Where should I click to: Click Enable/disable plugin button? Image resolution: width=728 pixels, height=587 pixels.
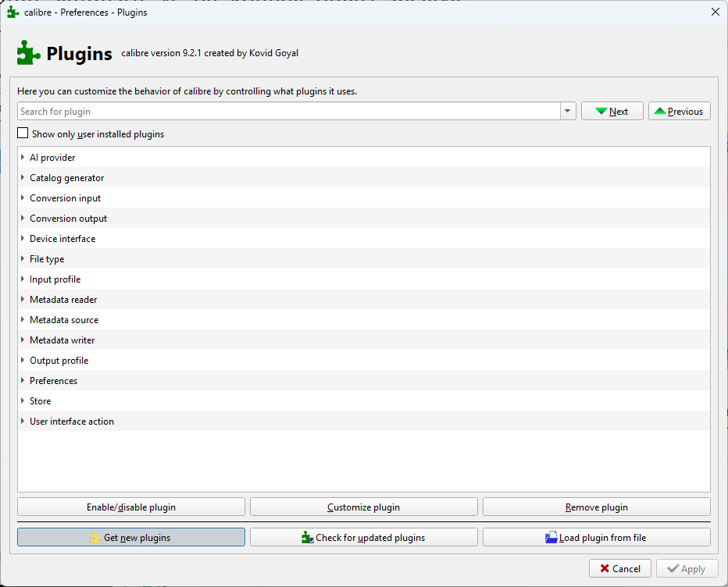pos(130,507)
